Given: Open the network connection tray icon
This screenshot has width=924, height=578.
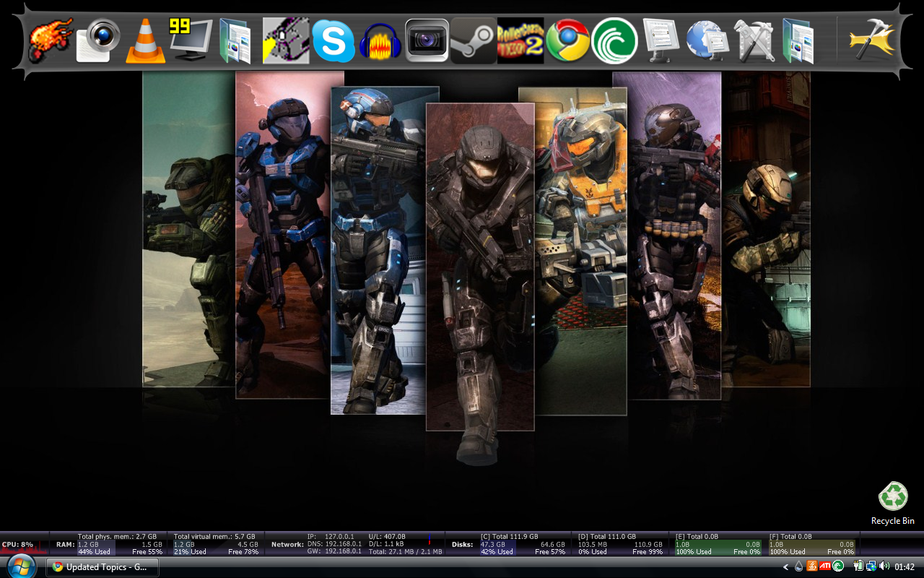Looking at the screenshot, I should point(871,567).
